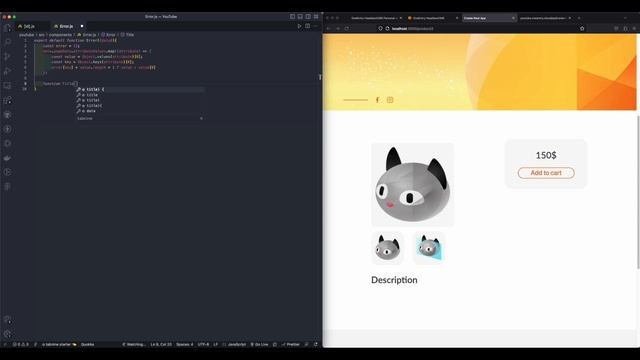Toggle the secondary sidebar layout icon
Screen dimensions: 640x360
(x=308, y=17)
